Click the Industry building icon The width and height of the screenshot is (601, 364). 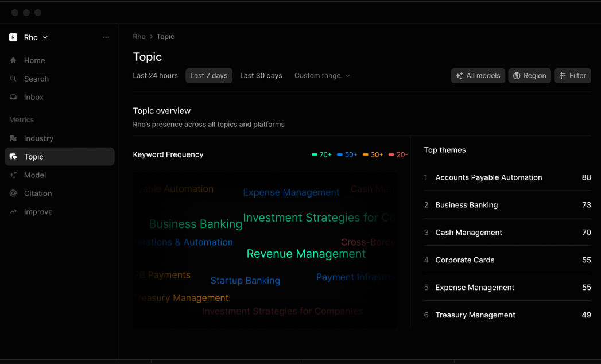pyautogui.click(x=13, y=138)
